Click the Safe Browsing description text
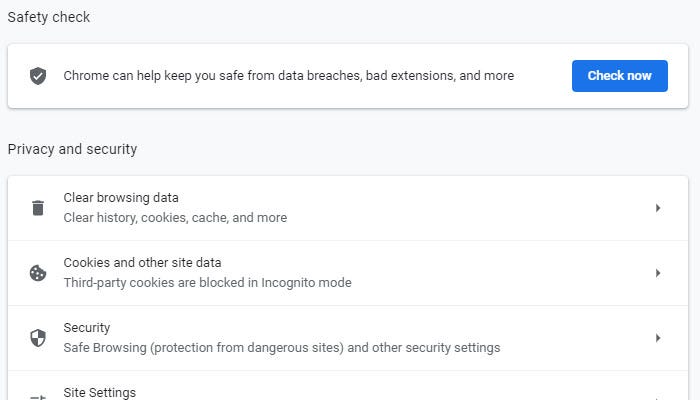This screenshot has height=400, width=700. pos(281,348)
